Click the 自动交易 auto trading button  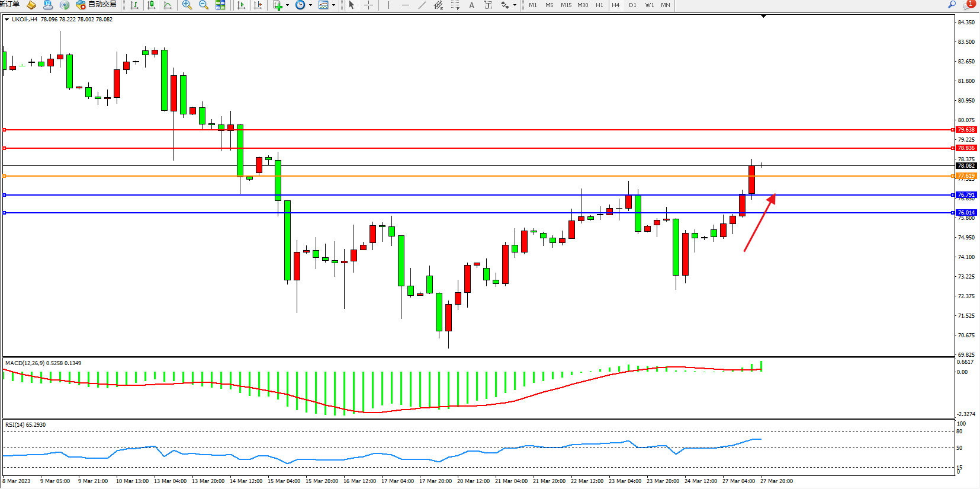tap(97, 5)
